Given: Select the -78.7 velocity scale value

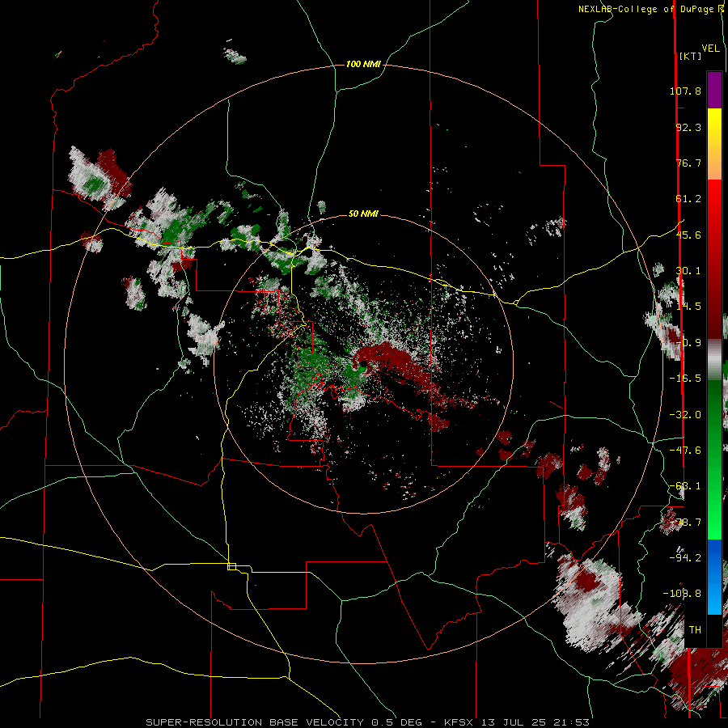Looking at the screenshot, I should pos(685,523).
